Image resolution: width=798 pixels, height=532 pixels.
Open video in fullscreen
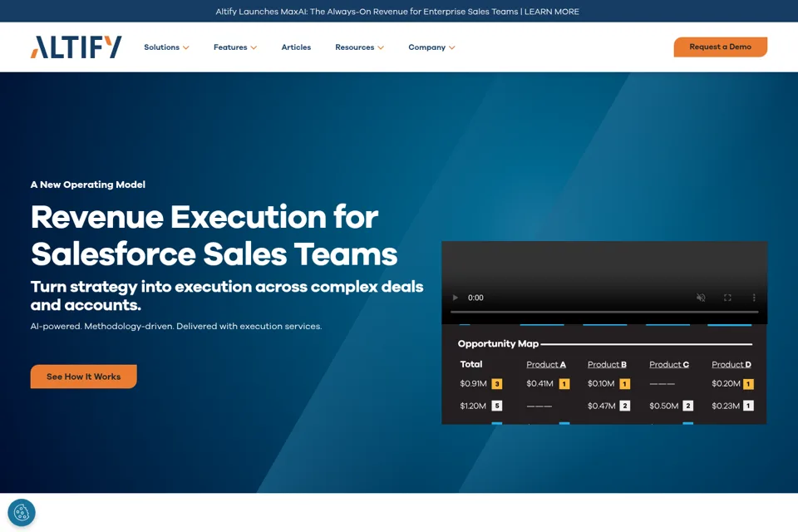click(727, 298)
